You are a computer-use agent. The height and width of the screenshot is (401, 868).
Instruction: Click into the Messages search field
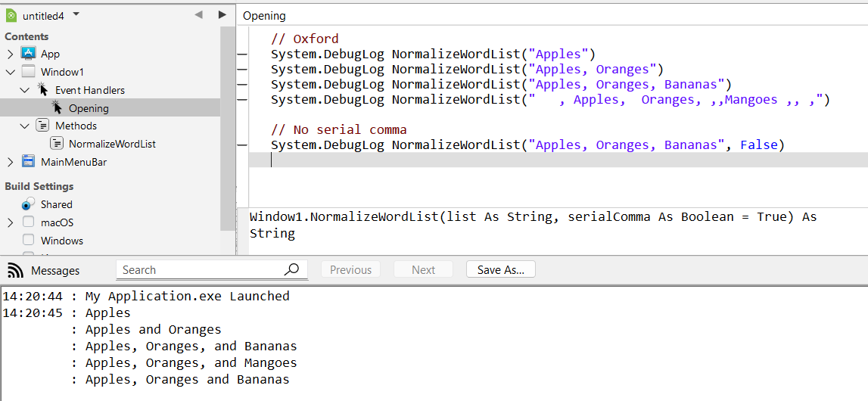[201, 270]
